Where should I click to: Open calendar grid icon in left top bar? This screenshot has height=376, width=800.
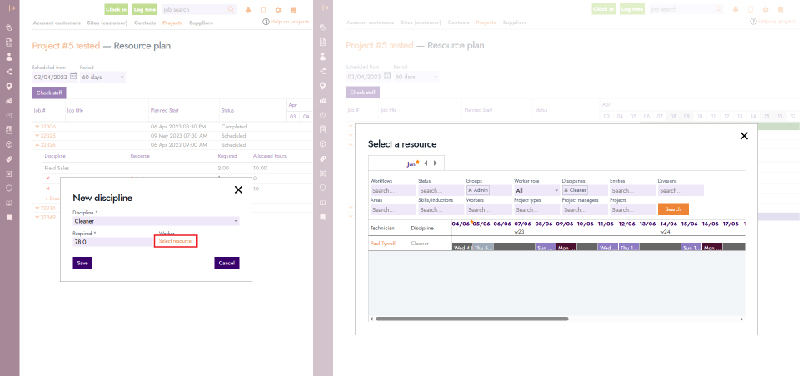(293, 10)
